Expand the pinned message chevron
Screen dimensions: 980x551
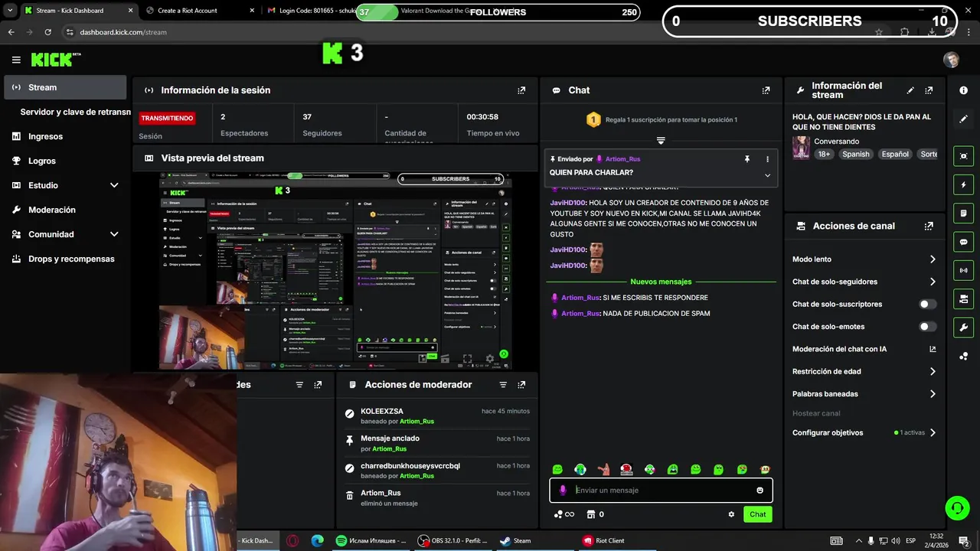point(767,175)
